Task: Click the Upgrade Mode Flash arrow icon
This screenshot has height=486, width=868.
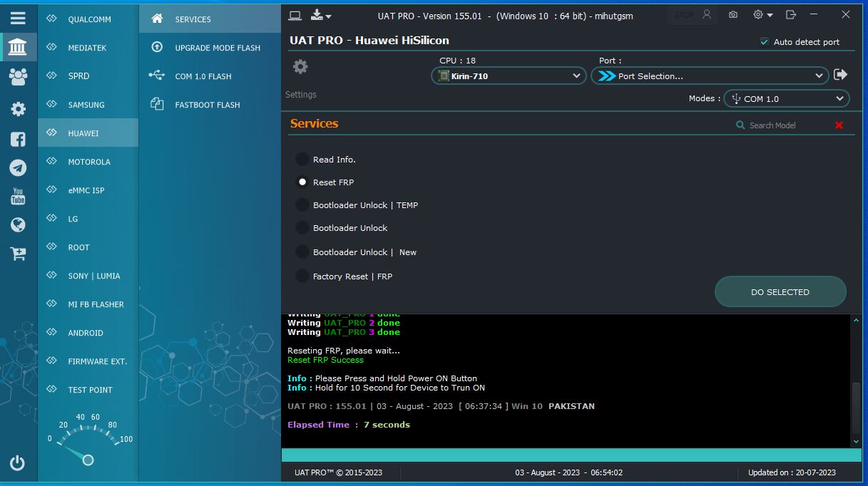Action: pos(157,47)
